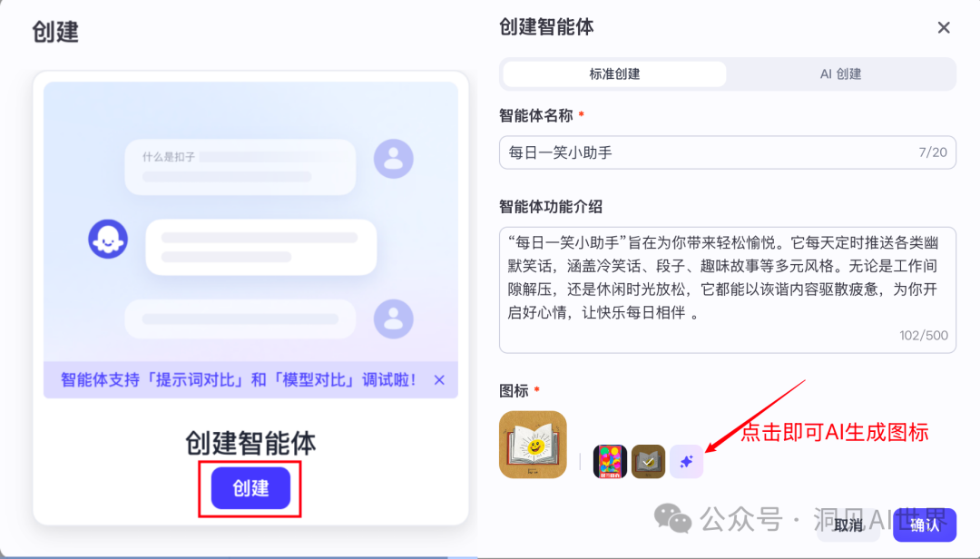
Task: Click the 确认 button
Action: point(925,525)
